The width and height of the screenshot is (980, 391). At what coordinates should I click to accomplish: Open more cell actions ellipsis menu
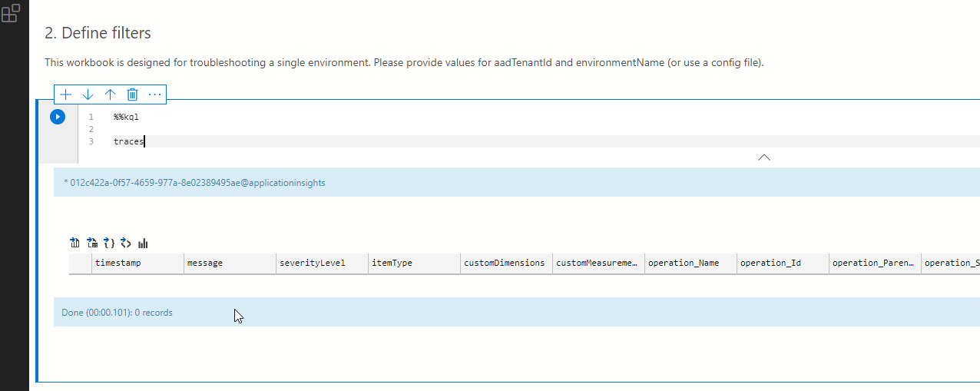pyautogui.click(x=154, y=94)
